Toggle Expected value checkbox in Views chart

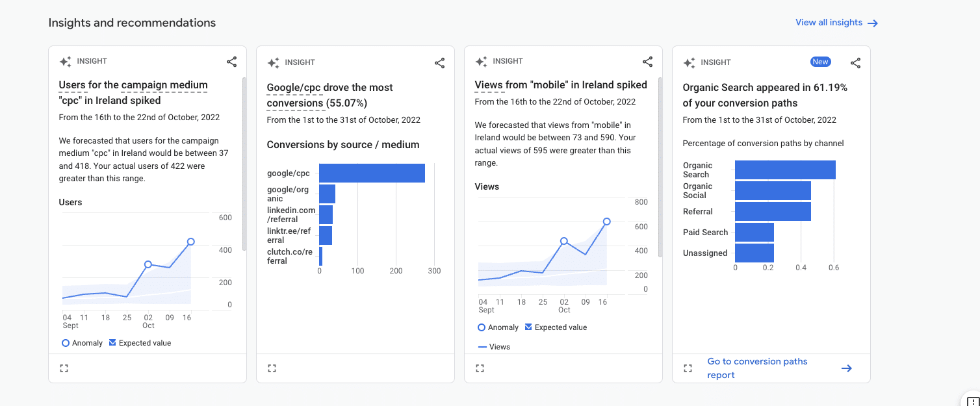pos(528,327)
